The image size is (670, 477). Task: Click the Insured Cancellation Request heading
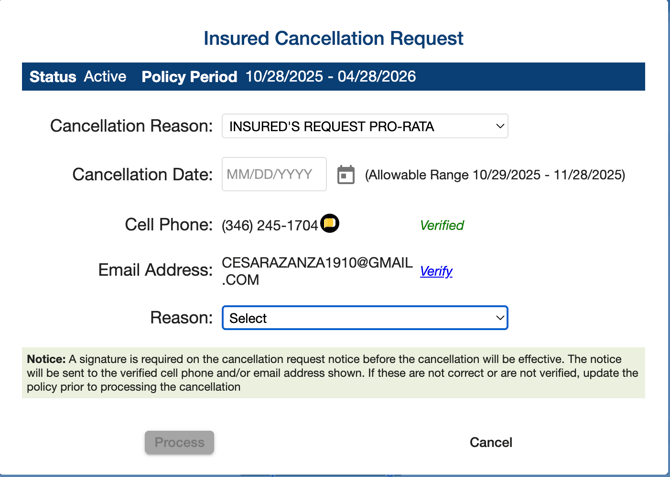(333, 39)
